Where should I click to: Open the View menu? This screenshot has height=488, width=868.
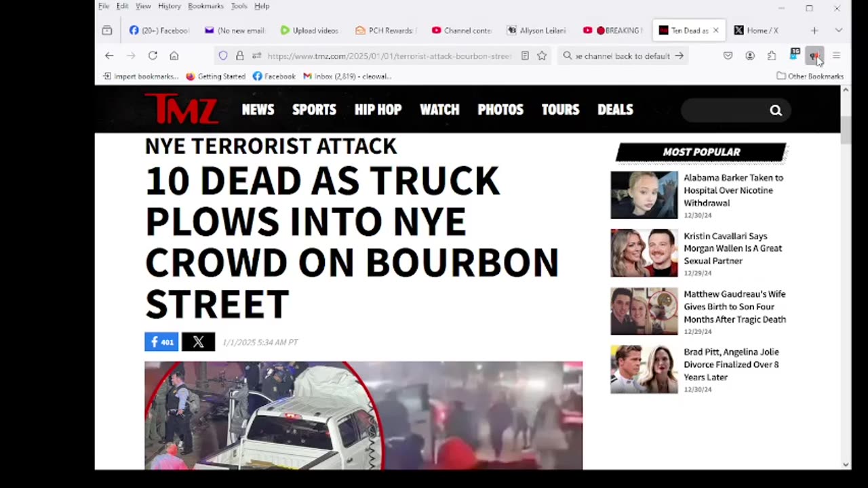(x=143, y=6)
